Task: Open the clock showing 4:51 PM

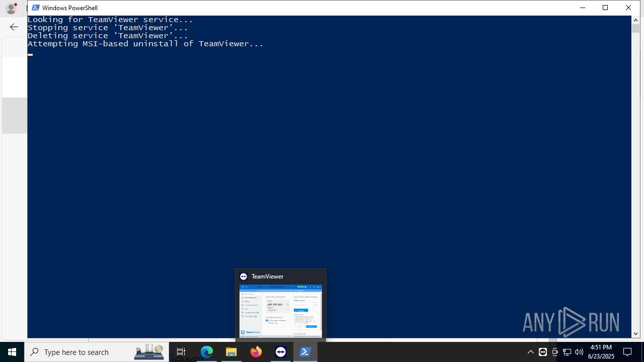Action: 602,352
